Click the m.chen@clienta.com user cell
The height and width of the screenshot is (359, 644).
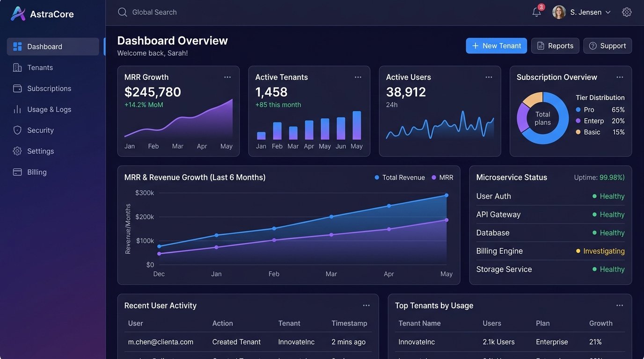tap(161, 342)
